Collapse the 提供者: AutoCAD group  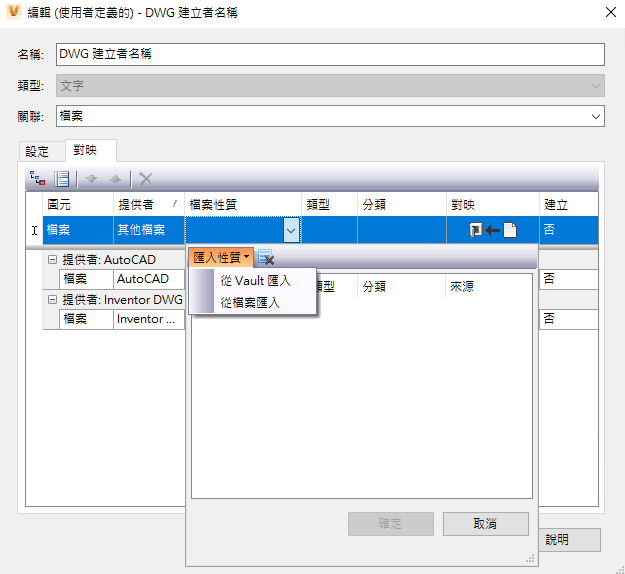pyautogui.click(x=52, y=259)
